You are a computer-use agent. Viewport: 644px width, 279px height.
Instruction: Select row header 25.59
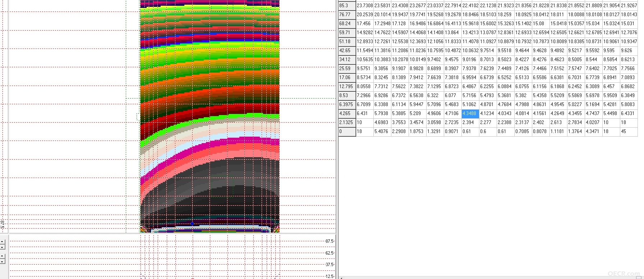[347, 69]
